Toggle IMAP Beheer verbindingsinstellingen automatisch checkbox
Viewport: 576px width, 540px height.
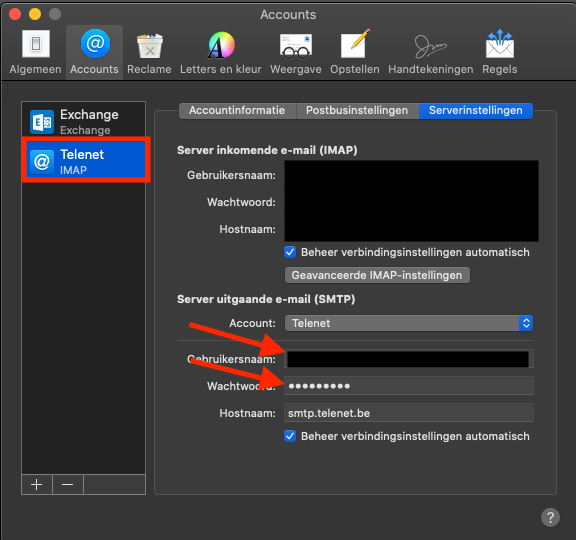[x=290, y=252]
